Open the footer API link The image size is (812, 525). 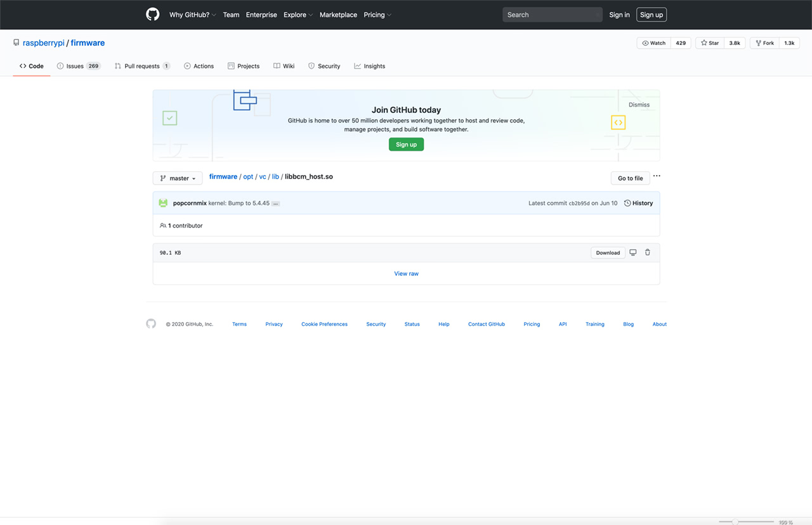pos(563,324)
